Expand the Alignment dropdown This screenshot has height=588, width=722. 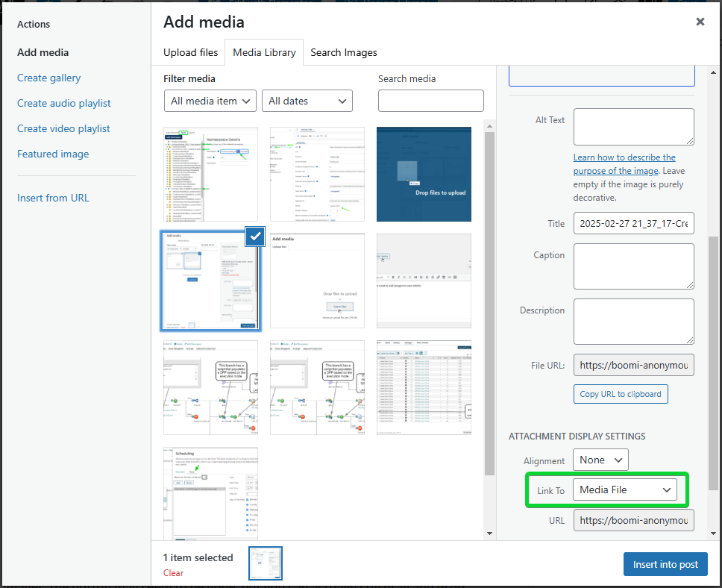600,460
